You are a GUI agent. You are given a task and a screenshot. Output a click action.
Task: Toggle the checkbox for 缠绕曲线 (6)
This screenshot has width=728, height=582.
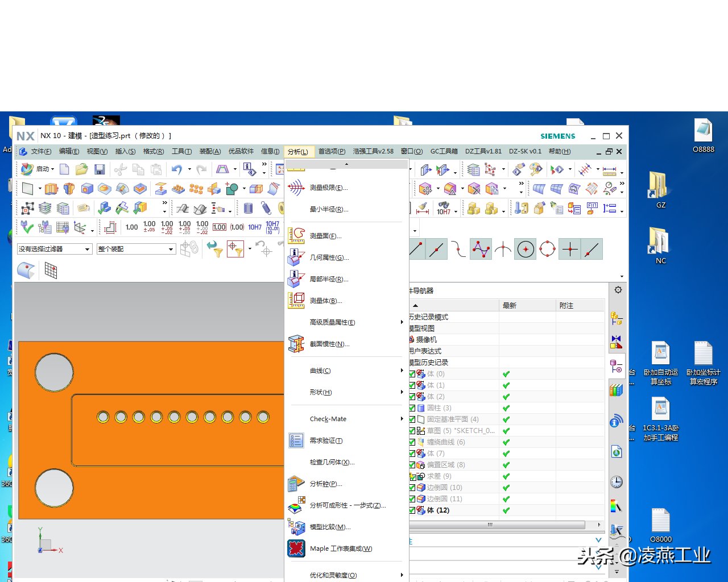412,442
